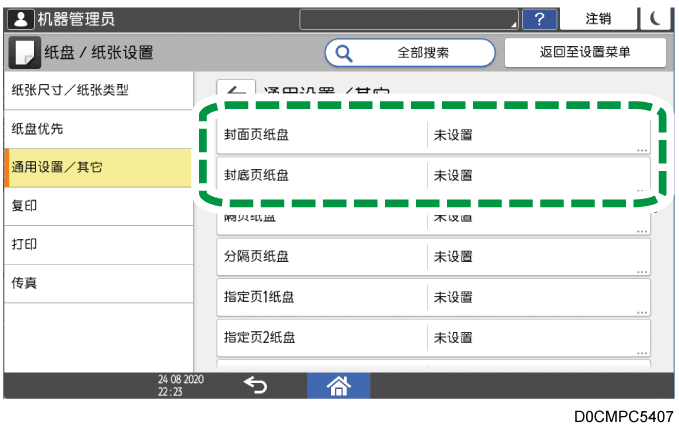Tap the moon energy saver icon
Image resolution: width=679 pixels, height=427 pixels.
(x=655, y=18)
